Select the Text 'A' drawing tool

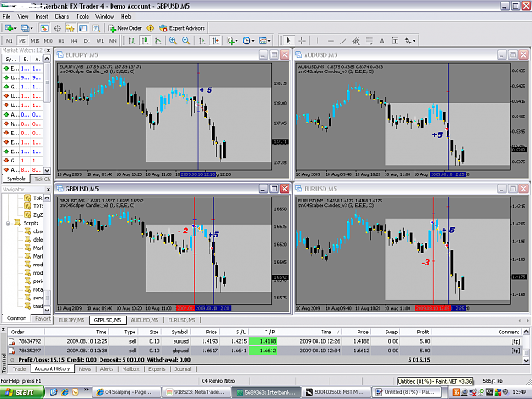click(382, 41)
